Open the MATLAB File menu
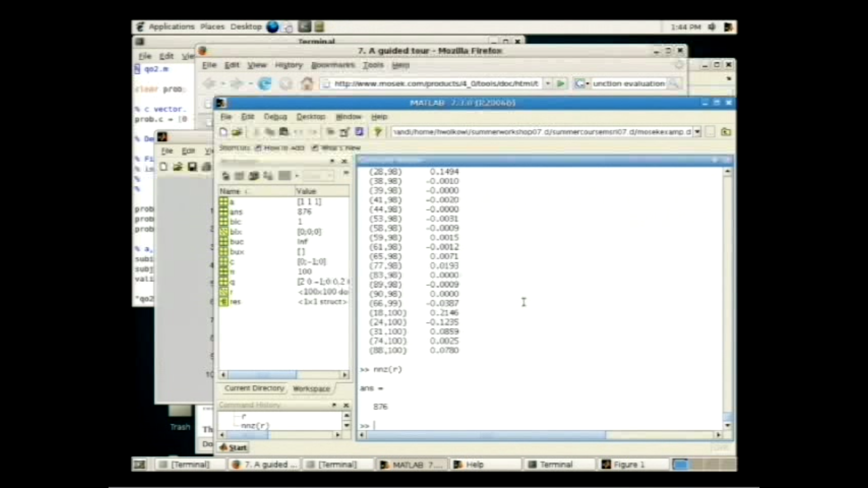Image resolution: width=868 pixels, height=488 pixels. point(226,117)
